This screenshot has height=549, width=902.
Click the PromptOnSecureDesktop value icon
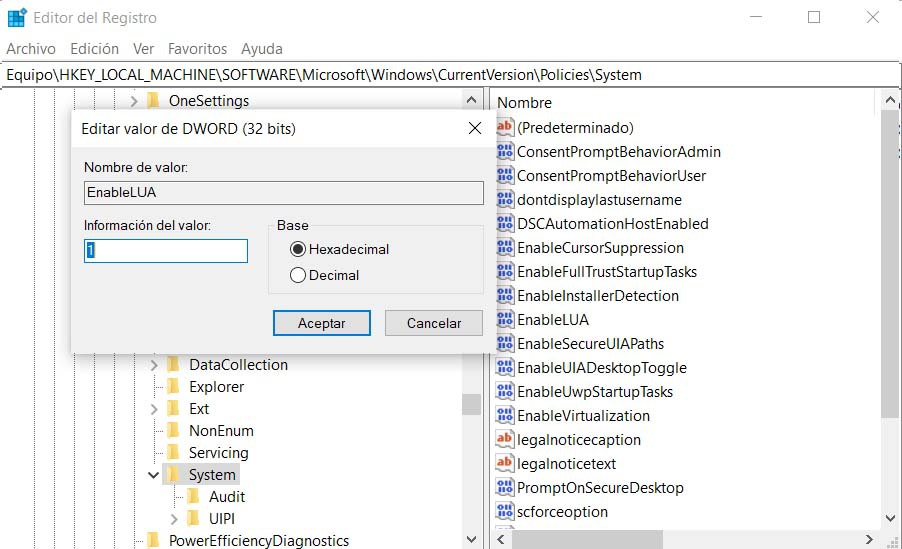[x=505, y=488]
